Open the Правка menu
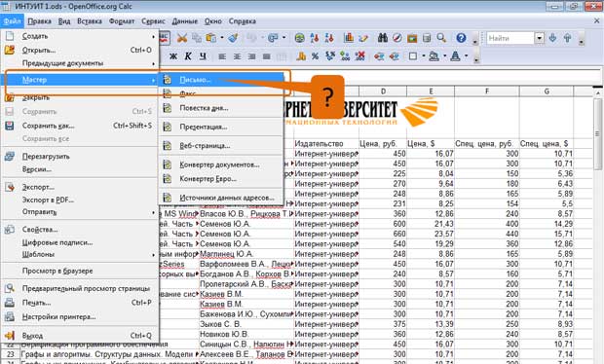 (x=39, y=21)
